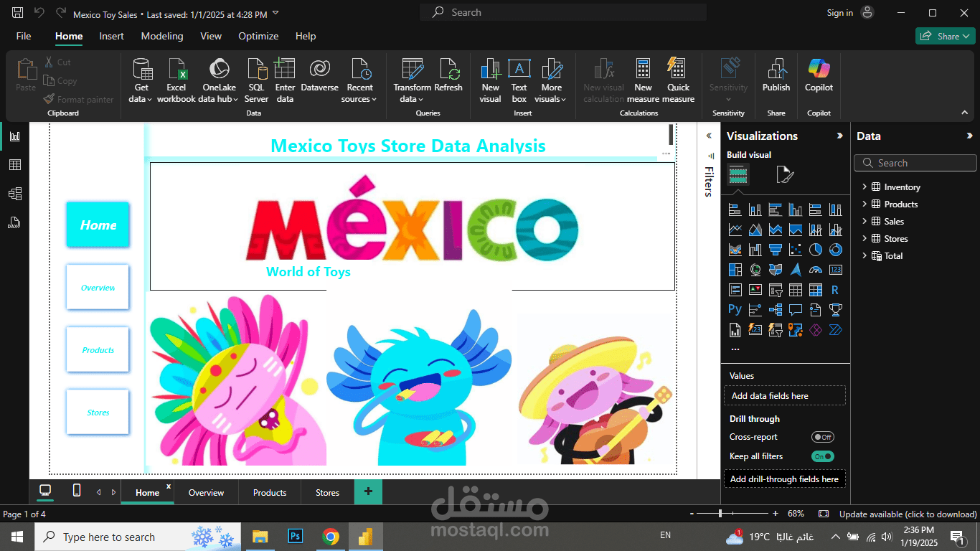This screenshot has width=980, height=551.
Task: Open the Optimize ribbon tab
Action: coord(258,36)
